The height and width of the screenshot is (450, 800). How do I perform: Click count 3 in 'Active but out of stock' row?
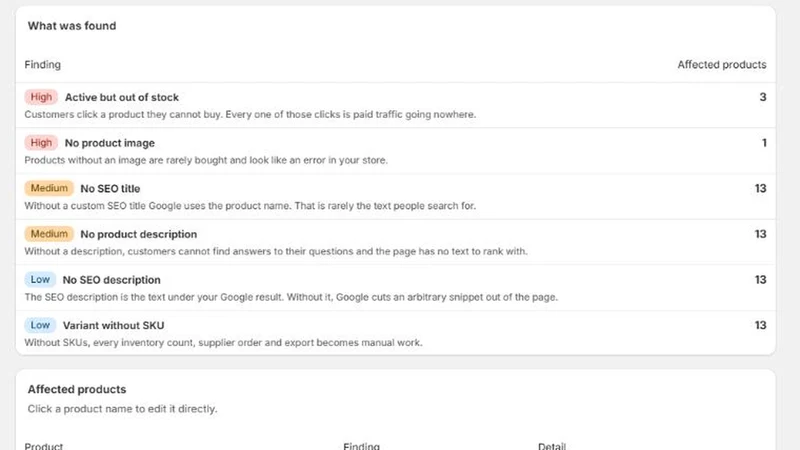point(763,97)
